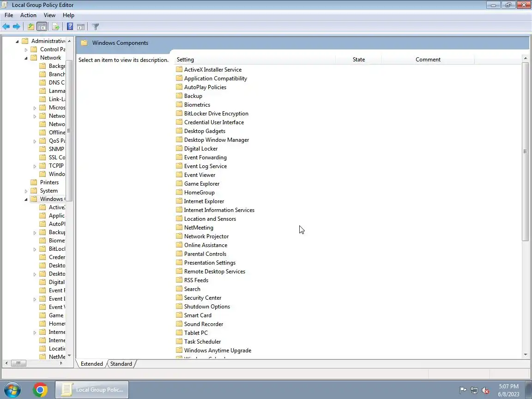Select 'Task Scheduler' in the list
This screenshot has width=532, height=399.
tap(202, 342)
